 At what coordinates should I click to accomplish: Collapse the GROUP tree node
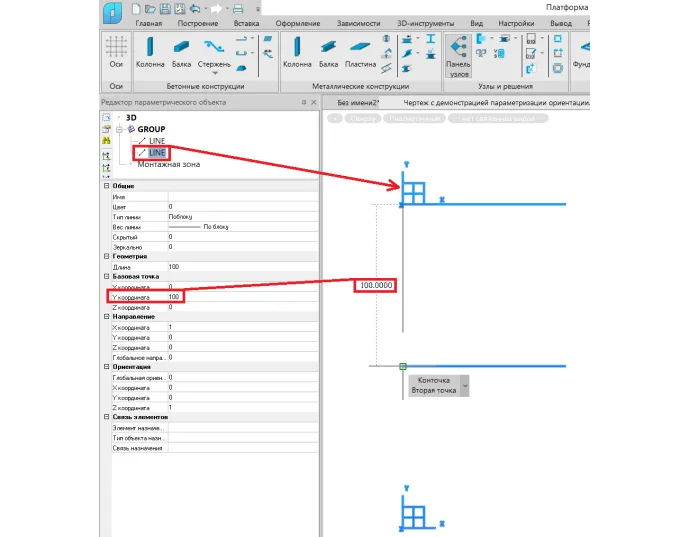click(x=119, y=129)
